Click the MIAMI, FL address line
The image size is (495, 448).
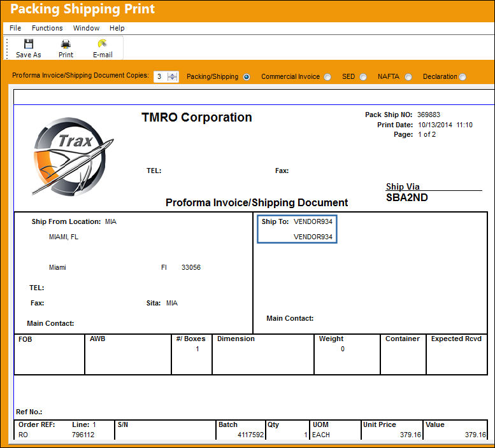point(64,237)
